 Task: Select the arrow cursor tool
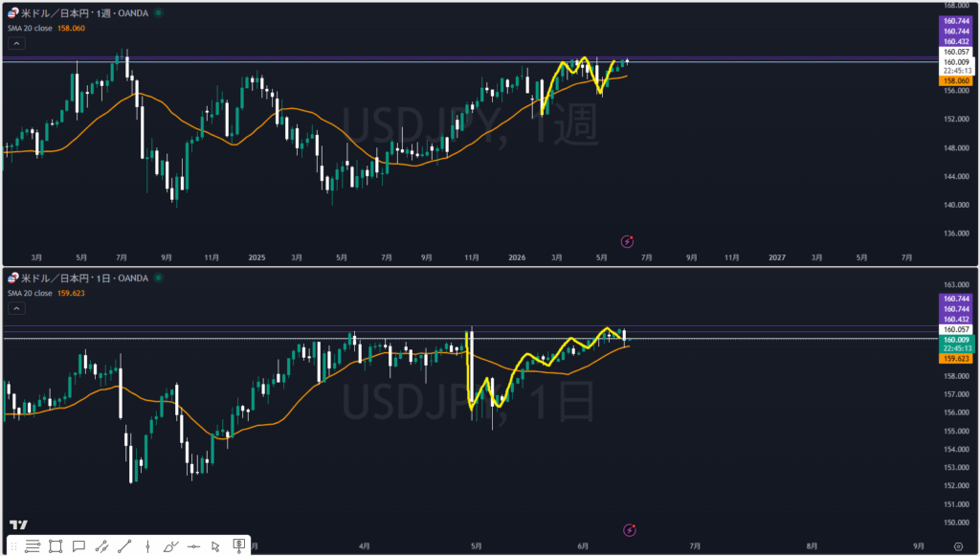[x=215, y=546]
